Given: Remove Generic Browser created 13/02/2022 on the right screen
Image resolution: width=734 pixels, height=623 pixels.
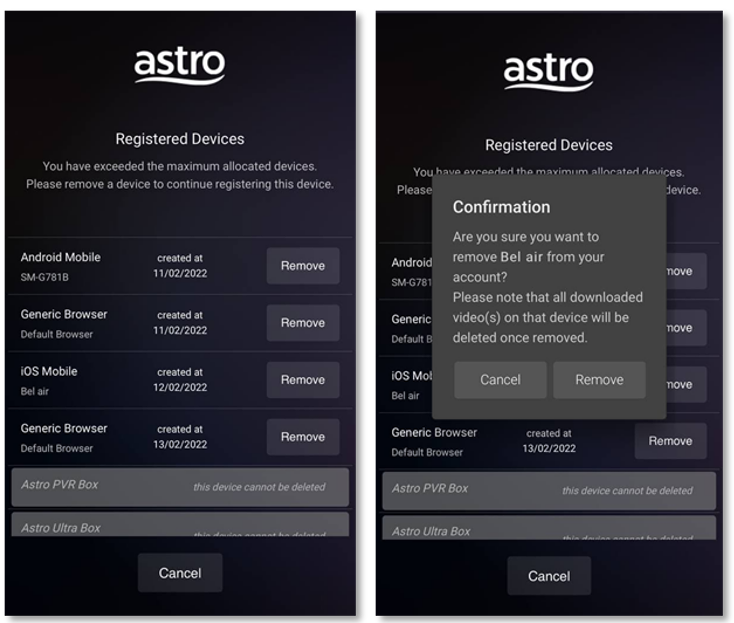Looking at the screenshot, I should [670, 441].
